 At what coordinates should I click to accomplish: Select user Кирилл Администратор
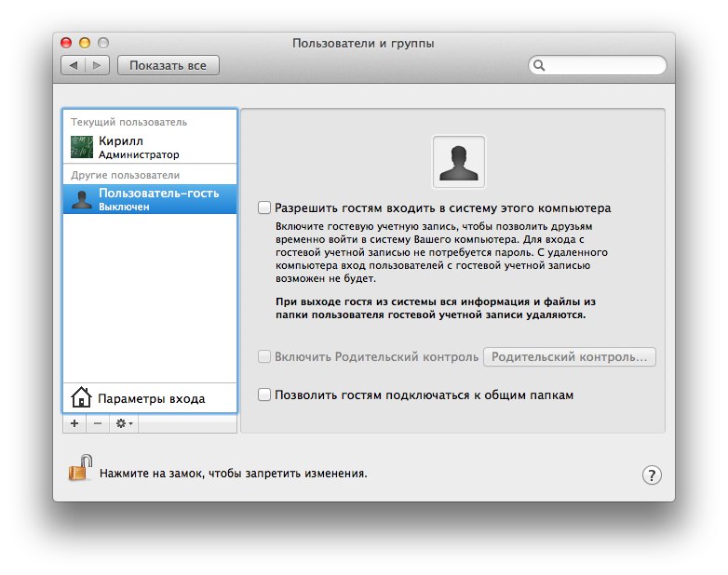click(x=150, y=147)
